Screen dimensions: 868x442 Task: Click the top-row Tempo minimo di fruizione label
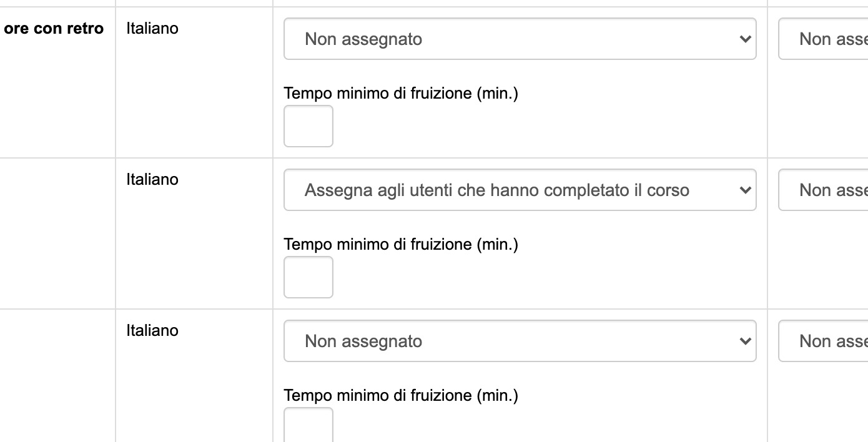401,94
